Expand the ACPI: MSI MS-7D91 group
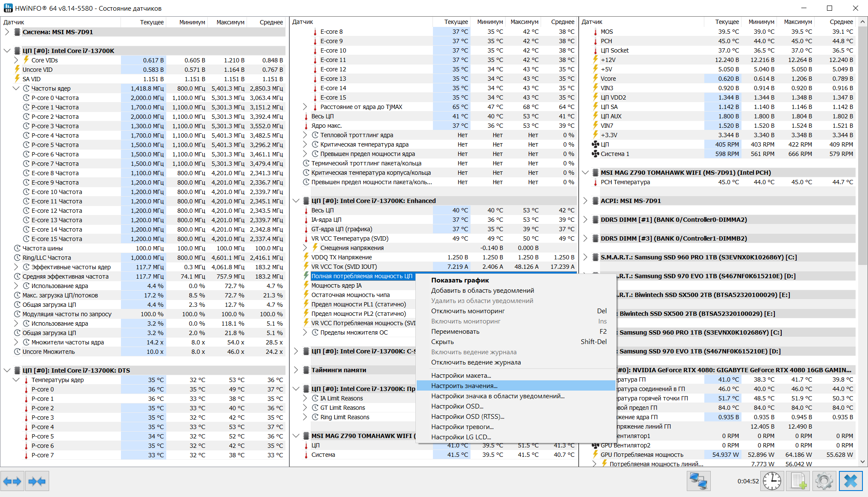 coord(585,201)
